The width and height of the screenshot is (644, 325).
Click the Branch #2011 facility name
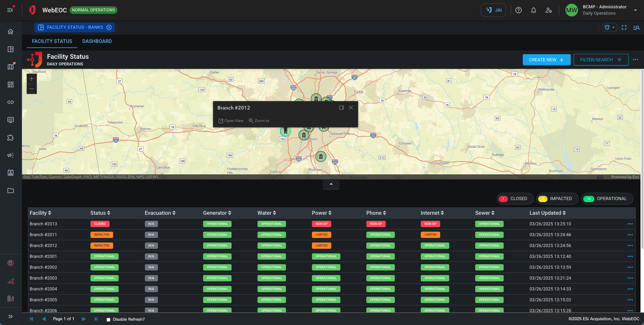(x=43, y=235)
